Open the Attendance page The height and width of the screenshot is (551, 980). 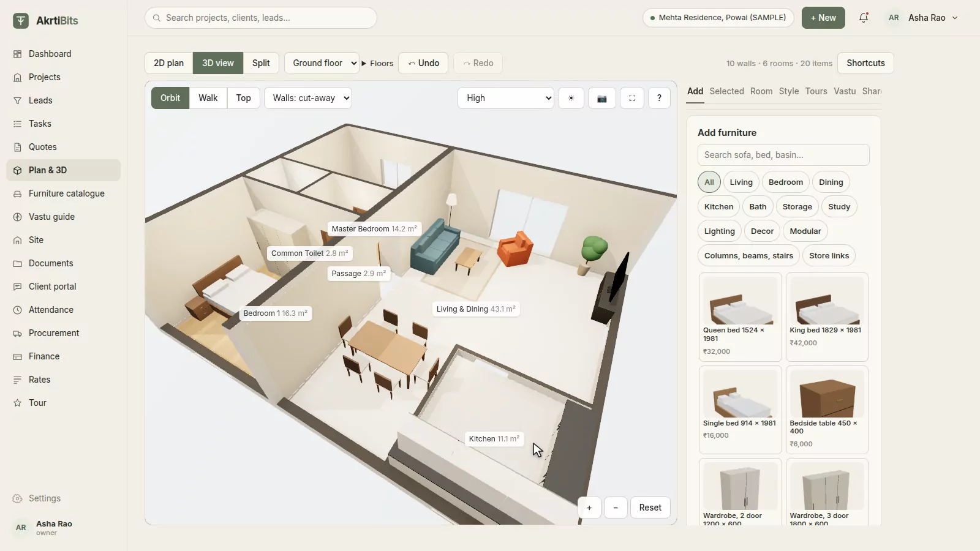pyautogui.click(x=63, y=310)
